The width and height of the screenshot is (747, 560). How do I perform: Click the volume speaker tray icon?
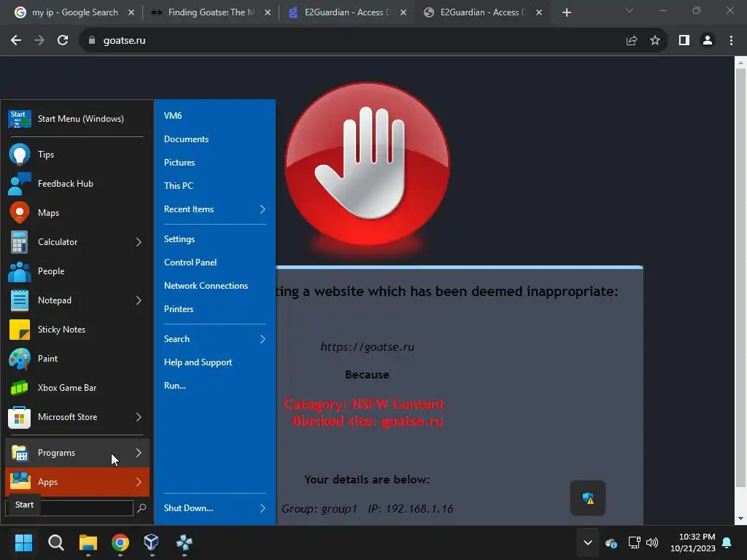652,542
